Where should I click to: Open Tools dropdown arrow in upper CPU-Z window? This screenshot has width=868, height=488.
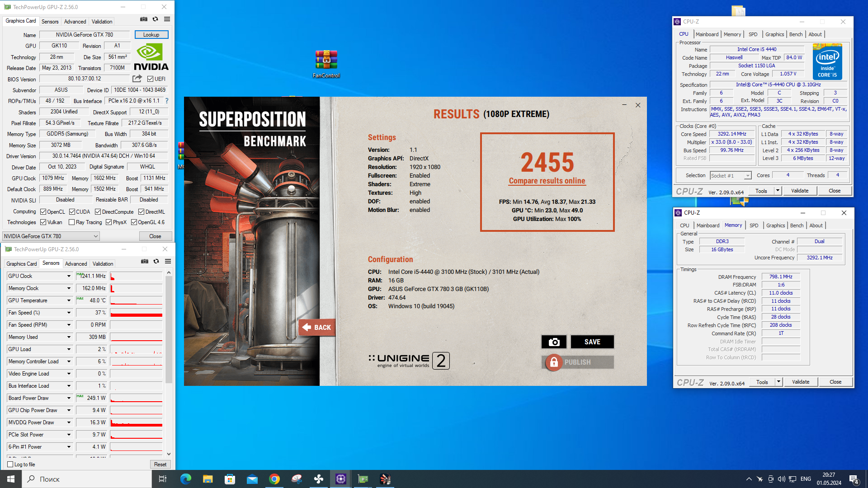[778, 191]
